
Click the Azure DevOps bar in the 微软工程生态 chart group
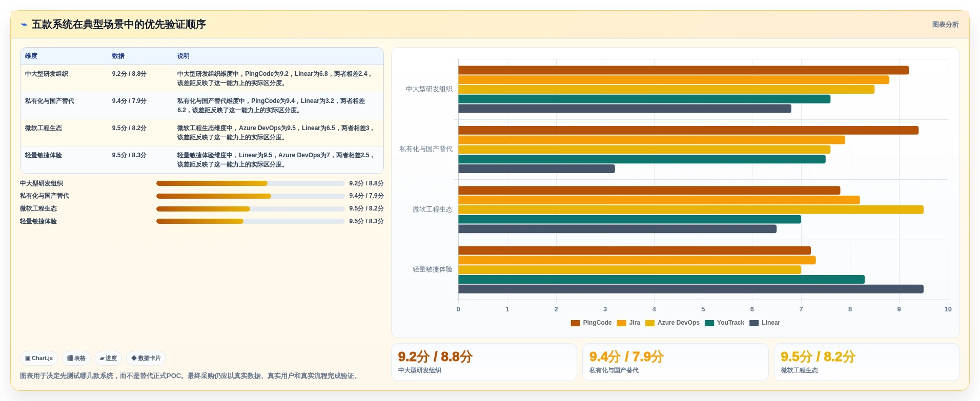[x=691, y=209]
